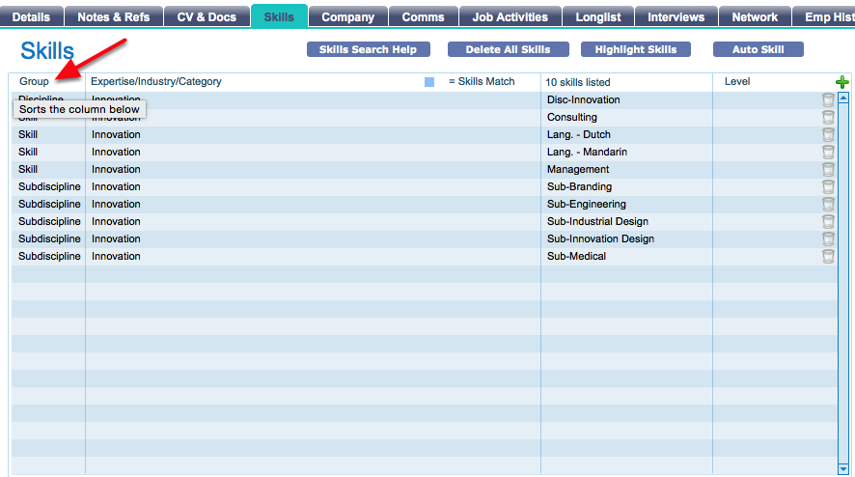Click the 10 skills listed header
This screenshot has width=855, height=477.
(x=577, y=82)
